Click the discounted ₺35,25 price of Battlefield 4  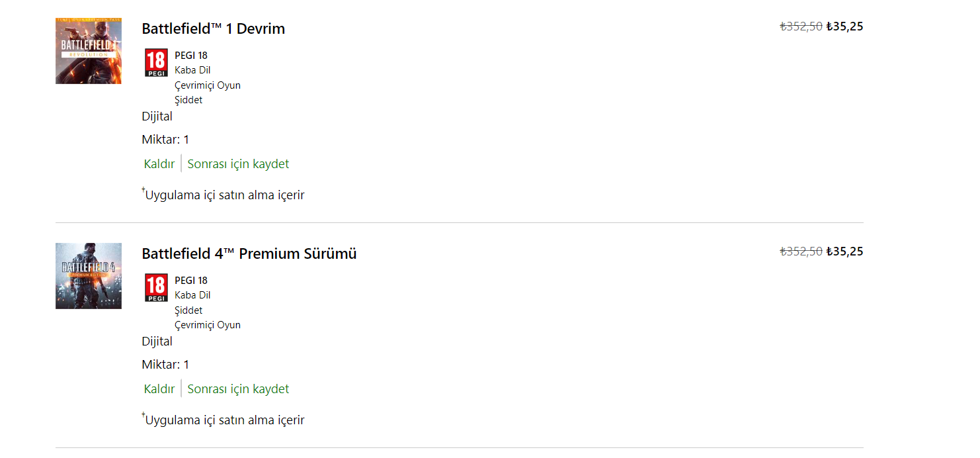coord(844,252)
